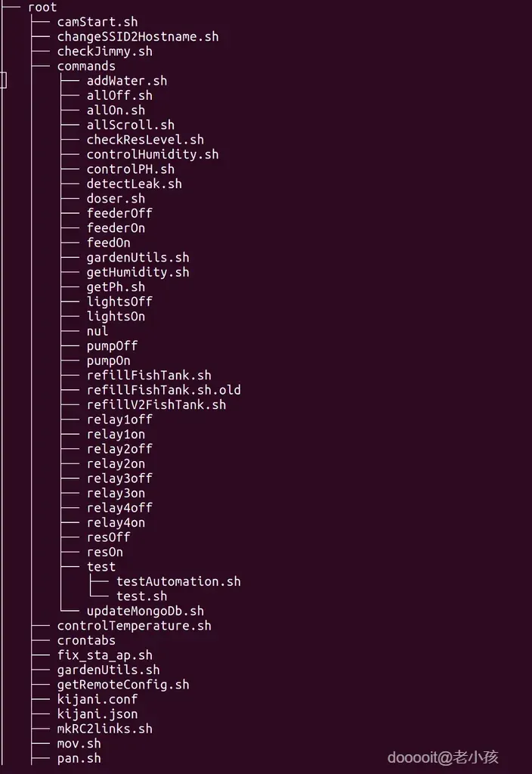Click the crontabs folder entry
Screen dimensions: 532x774
pos(86,640)
